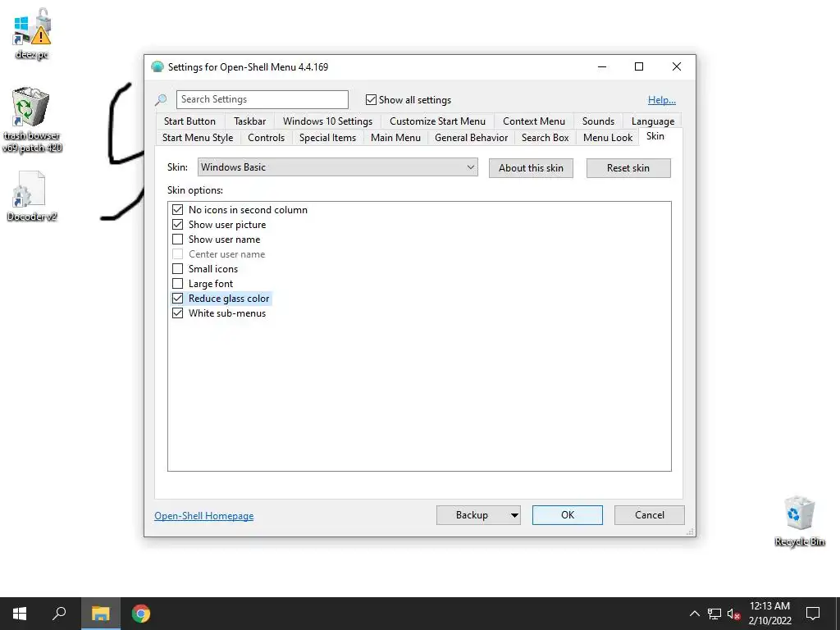Open the Windows 10 Settings tab

tap(327, 121)
